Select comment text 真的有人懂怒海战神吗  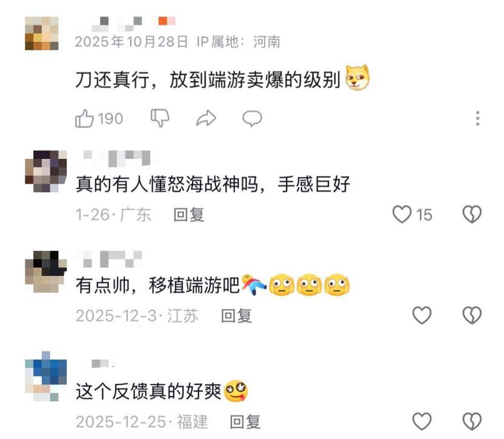coord(167,184)
